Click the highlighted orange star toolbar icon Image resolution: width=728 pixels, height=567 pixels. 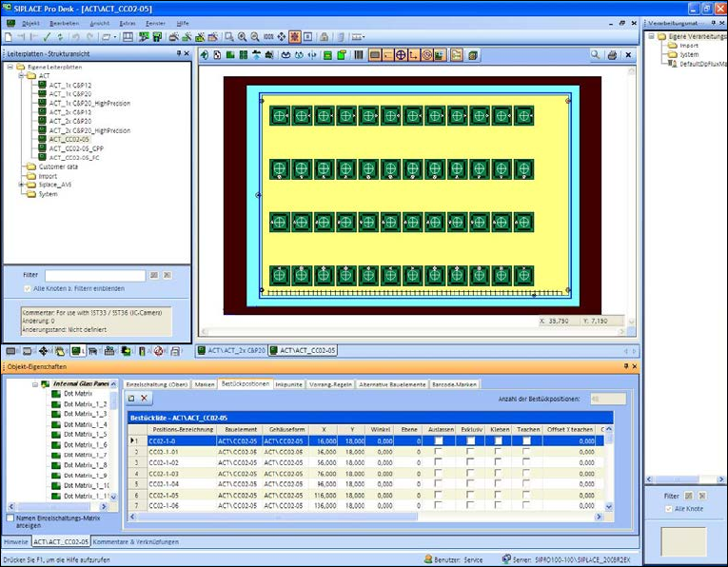[x=294, y=37]
